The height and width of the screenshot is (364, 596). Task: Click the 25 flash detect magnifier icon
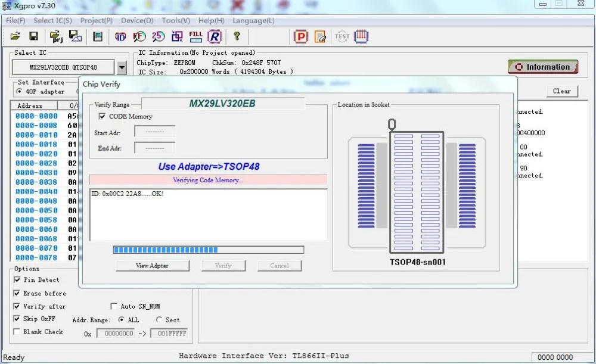pos(158,36)
